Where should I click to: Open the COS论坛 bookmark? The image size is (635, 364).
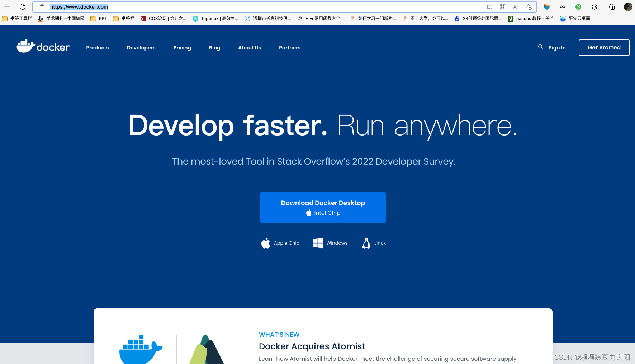164,19
